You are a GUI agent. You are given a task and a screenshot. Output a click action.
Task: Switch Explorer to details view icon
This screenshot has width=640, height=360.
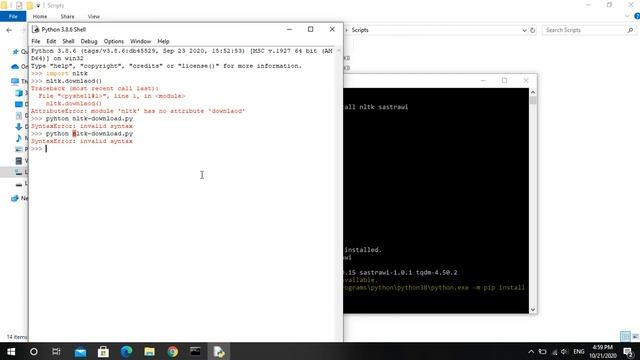(625, 336)
